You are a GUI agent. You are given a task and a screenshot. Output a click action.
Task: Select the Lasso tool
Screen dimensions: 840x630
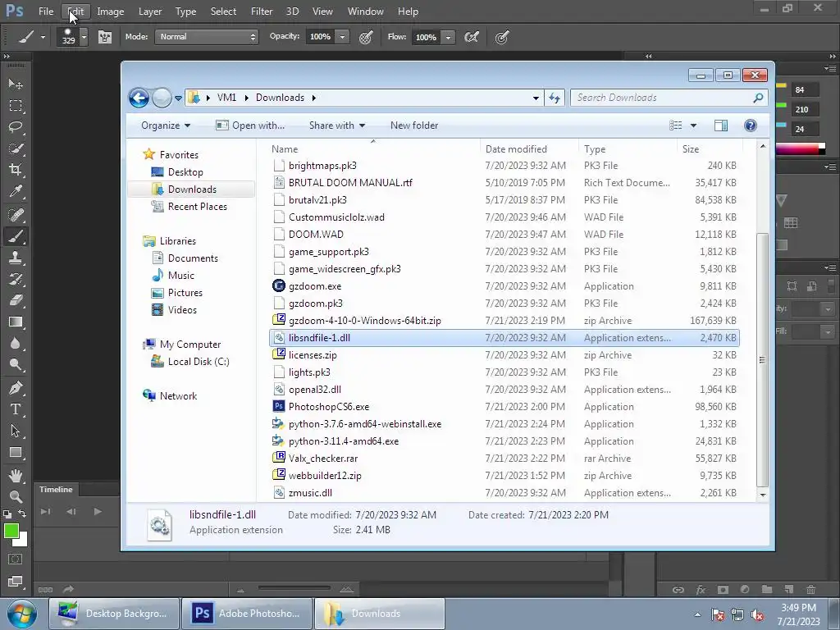pos(16,127)
